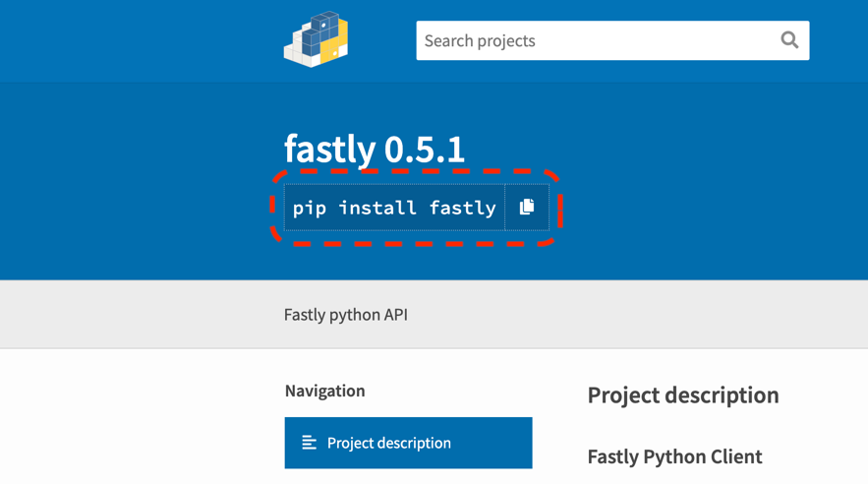This screenshot has height=484, width=868.
Task: Click the "Search projects" placeholder text
Action: [480, 40]
